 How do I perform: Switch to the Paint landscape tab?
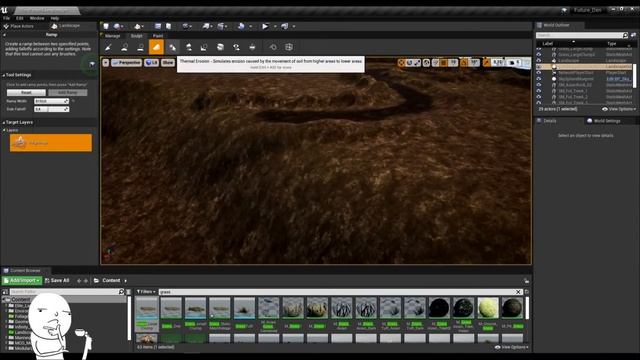pyautogui.click(x=158, y=36)
